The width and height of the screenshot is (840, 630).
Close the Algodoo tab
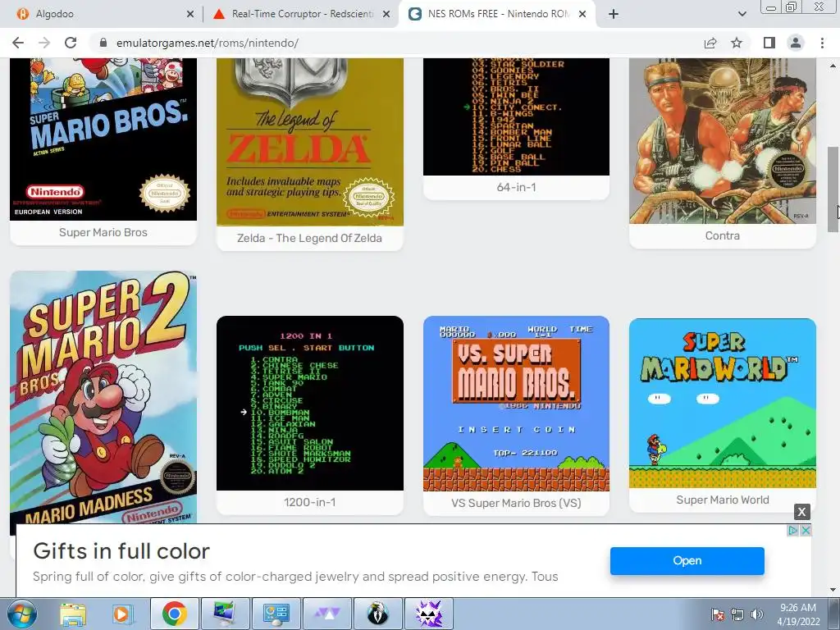point(190,14)
